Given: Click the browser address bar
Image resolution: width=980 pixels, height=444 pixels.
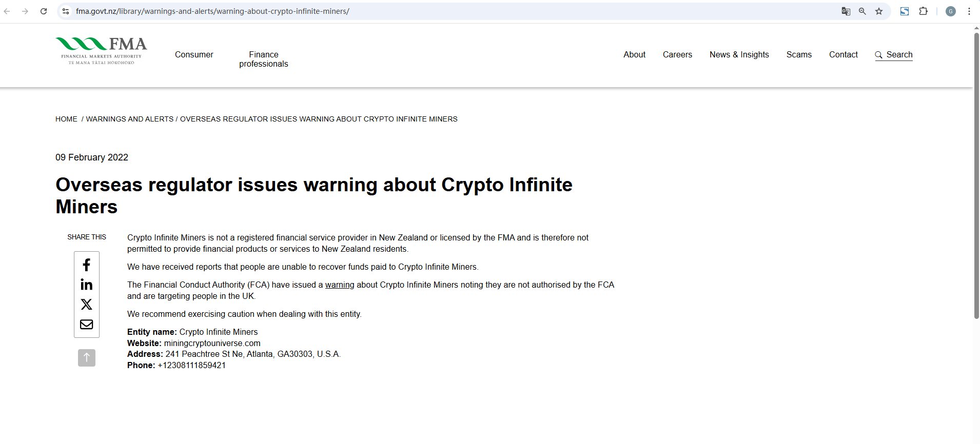Looking at the screenshot, I should (x=410, y=11).
